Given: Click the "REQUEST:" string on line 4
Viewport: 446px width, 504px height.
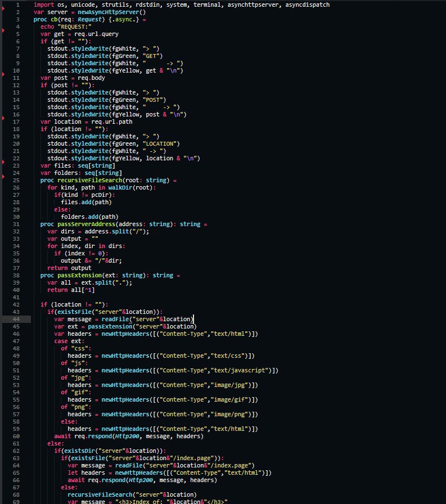Looking at the screenshot, I should 75,26.
